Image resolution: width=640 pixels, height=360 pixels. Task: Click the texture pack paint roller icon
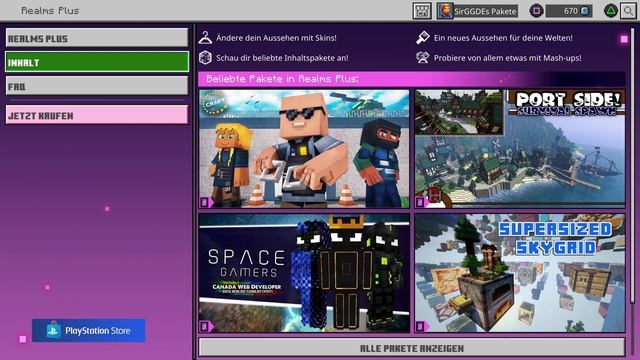coord(423,38)
